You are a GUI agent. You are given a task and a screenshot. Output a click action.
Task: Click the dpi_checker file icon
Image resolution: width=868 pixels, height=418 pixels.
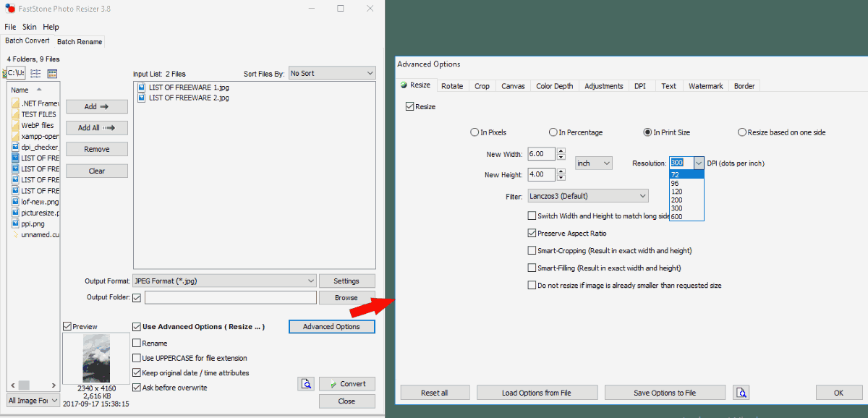(15, 147)
